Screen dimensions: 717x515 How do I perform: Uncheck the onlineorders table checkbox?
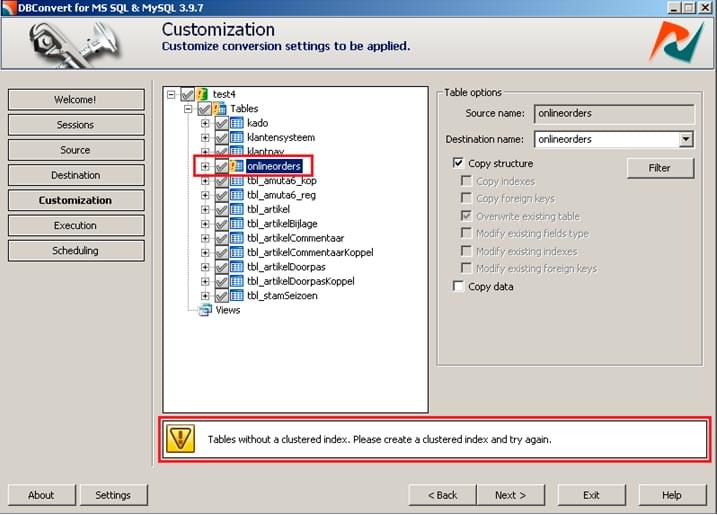221,166
